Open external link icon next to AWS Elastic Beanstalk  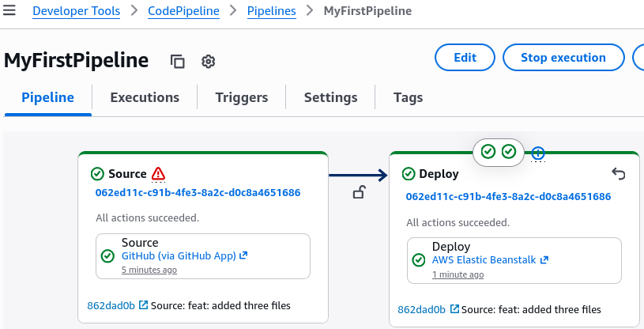click(x=544, y=260)
